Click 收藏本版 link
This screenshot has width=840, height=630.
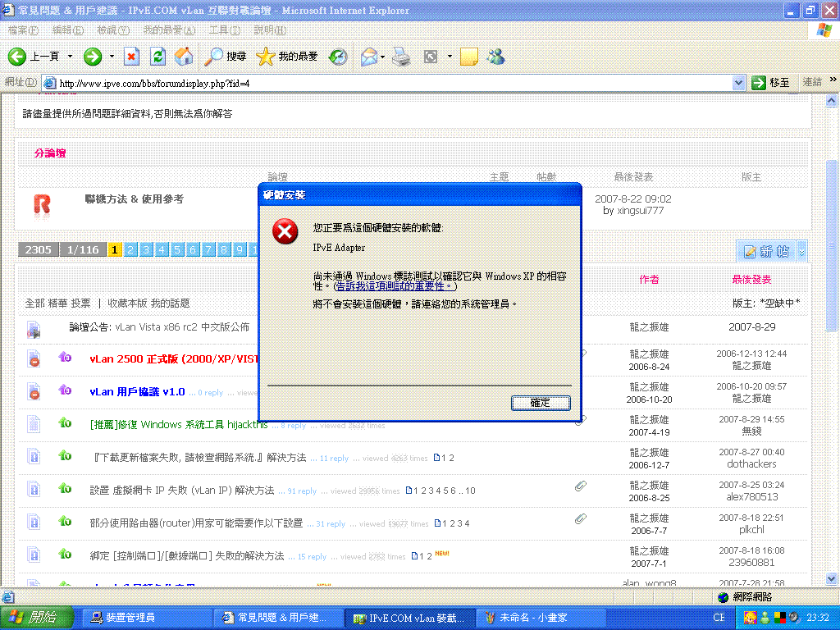(127, 304)
